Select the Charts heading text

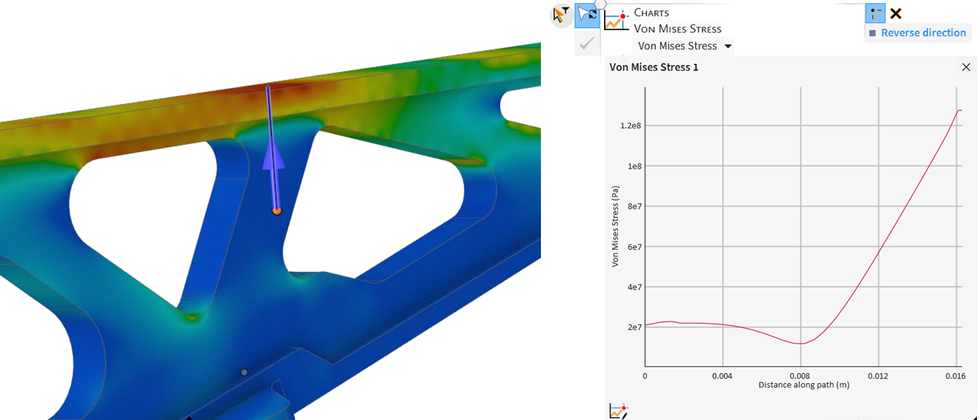(x=651, y=12)
